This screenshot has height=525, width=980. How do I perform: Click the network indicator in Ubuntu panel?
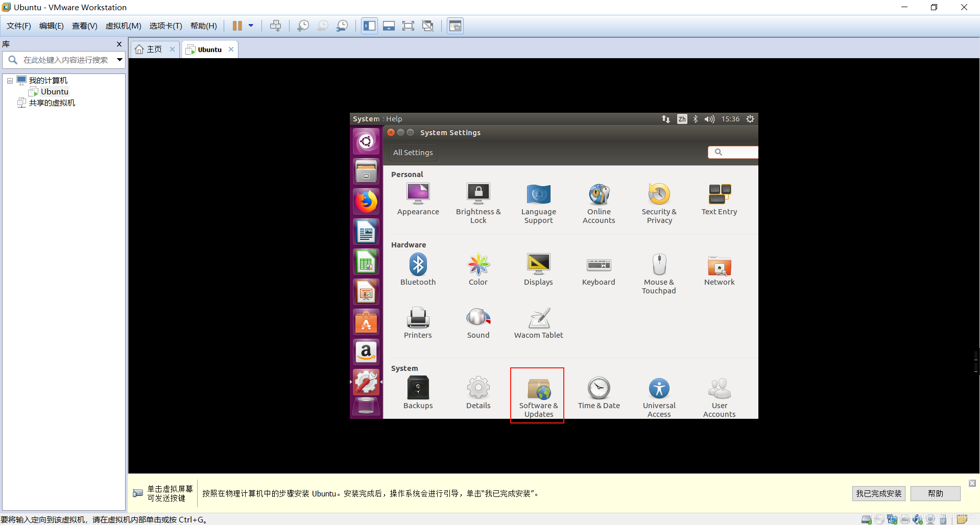[665, 119]
